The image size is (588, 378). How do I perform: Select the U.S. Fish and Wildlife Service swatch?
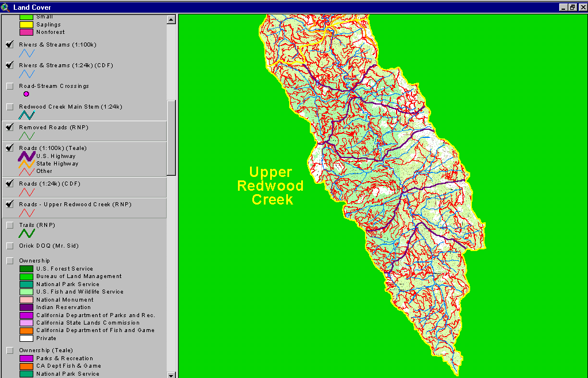pos(26,292)
